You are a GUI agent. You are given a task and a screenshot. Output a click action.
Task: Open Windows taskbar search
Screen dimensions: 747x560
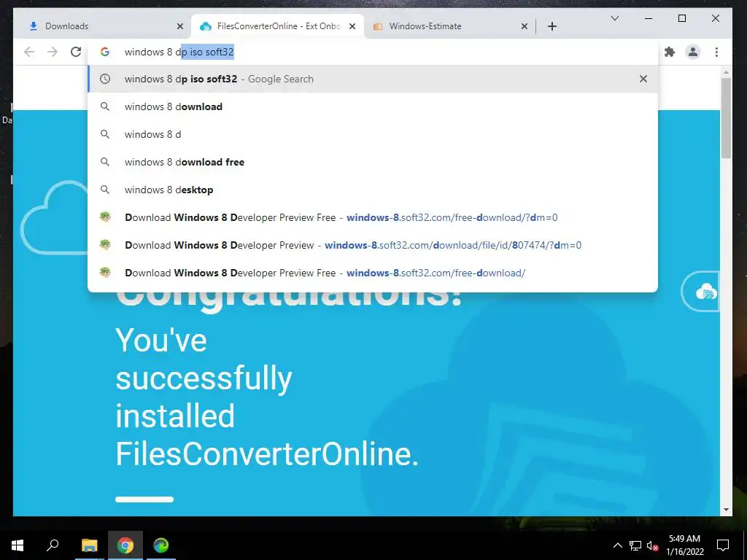click(x=53, y=545)
